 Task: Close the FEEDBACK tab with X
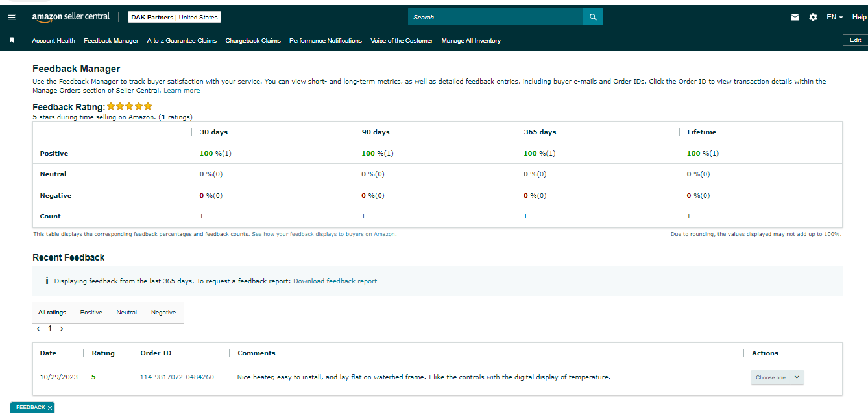(x=50, y=408)
